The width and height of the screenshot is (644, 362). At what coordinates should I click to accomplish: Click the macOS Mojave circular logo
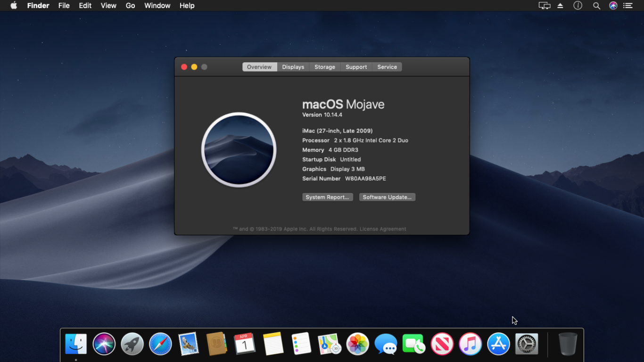pyautogui.click(x=239, y=150)
